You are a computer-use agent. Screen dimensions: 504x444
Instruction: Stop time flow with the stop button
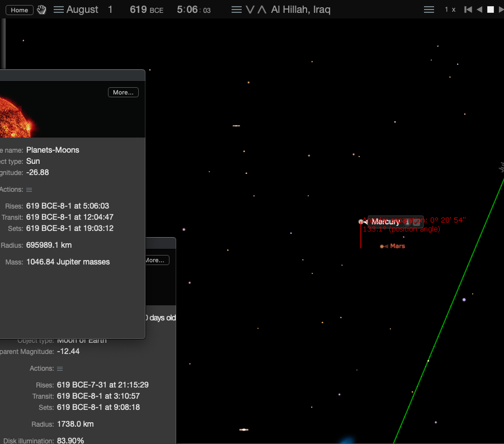(x=491, y=10)
